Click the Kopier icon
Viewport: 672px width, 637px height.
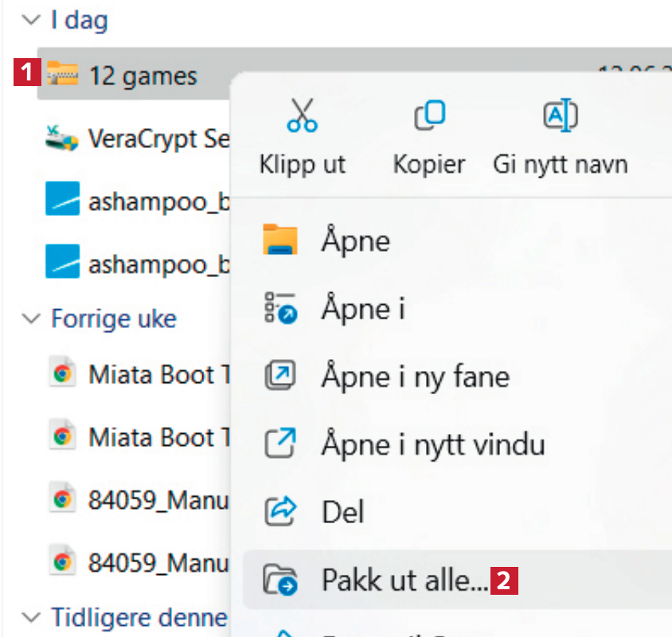pyautogui.click(x=429, y=115)
